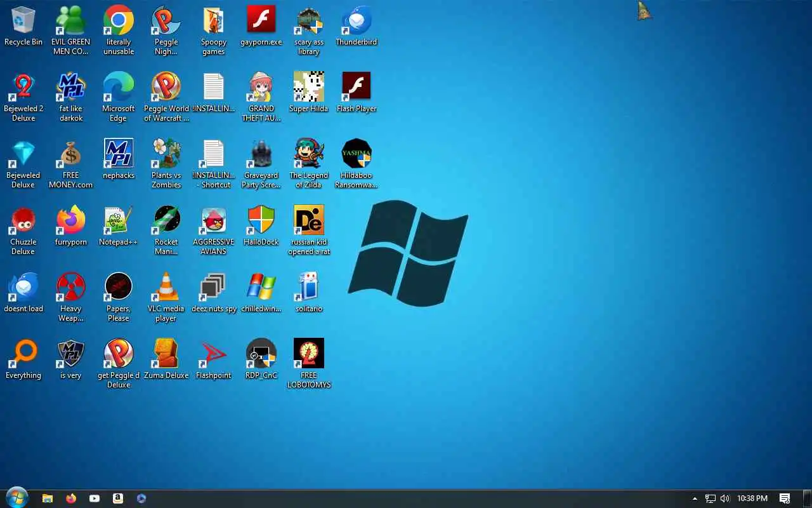
Task: Launch the Everything search shortcut
Action: pos(23,360)
